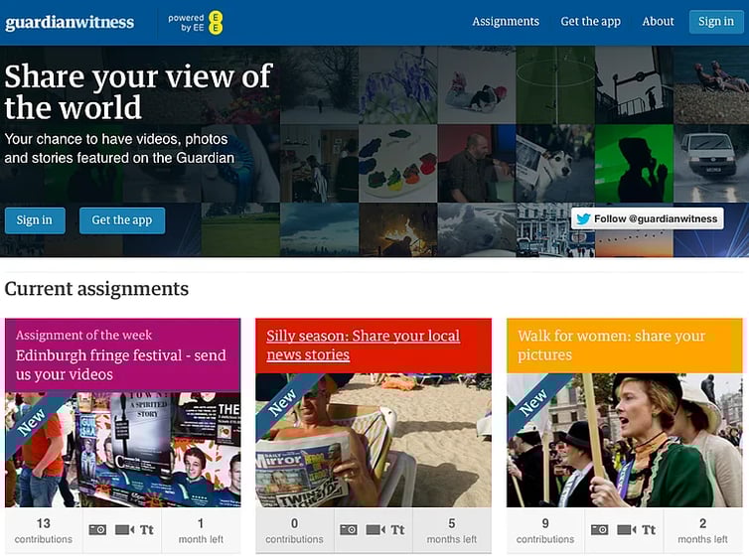Viewport: 749px width, 560px height.
Task: Open Get the app in the top navigation
Action: (590, 22)
